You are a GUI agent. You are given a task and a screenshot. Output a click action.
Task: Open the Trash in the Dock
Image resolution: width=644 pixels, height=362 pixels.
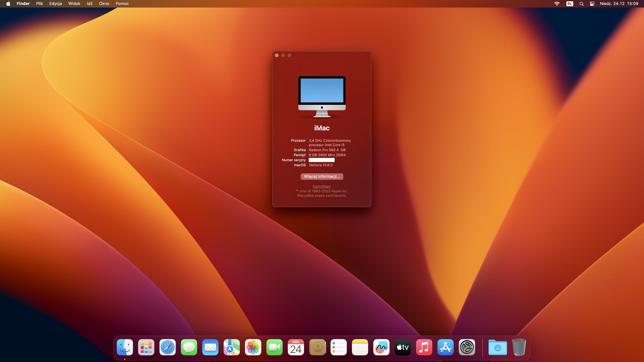[x=519, y=347]
